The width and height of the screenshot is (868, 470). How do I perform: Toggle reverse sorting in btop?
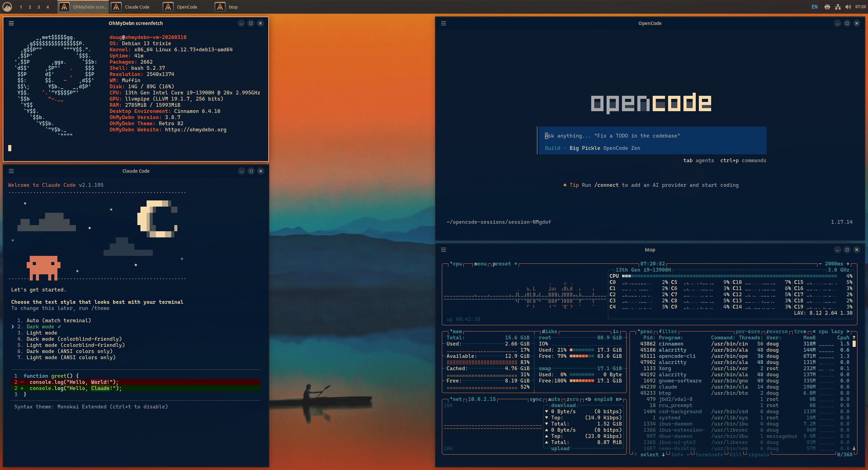click(777, 331)
